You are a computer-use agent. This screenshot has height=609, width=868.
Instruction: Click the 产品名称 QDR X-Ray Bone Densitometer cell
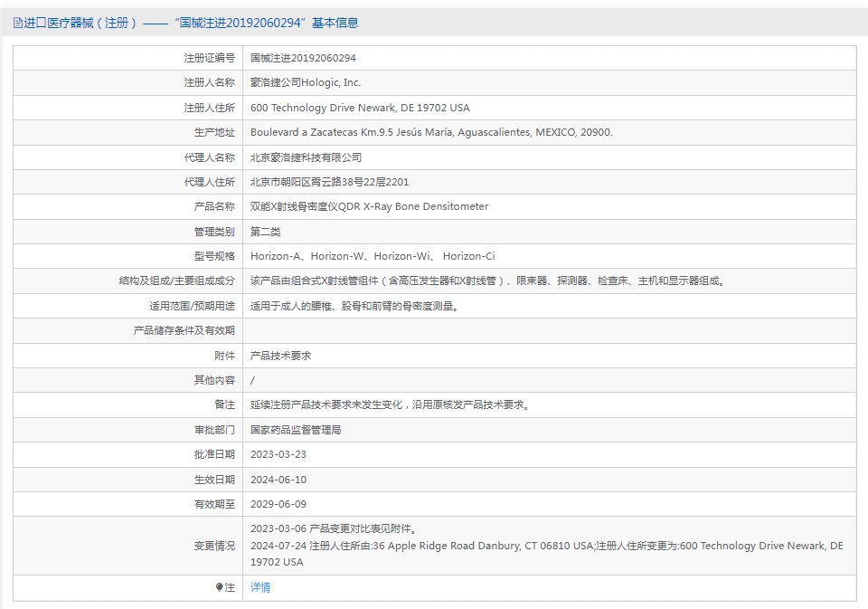(371, 206)
